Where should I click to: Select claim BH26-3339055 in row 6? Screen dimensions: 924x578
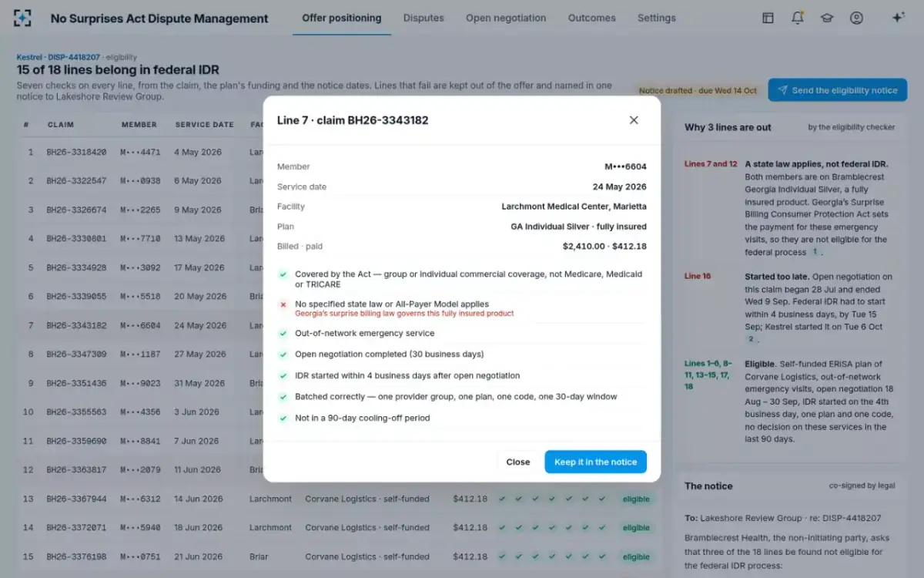76,297
